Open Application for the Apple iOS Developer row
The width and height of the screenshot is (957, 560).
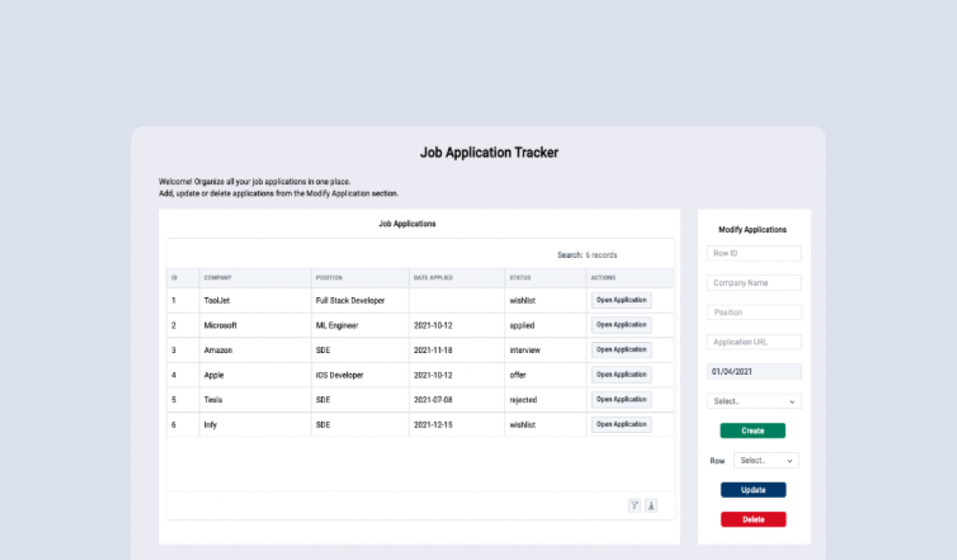[621, 374]
